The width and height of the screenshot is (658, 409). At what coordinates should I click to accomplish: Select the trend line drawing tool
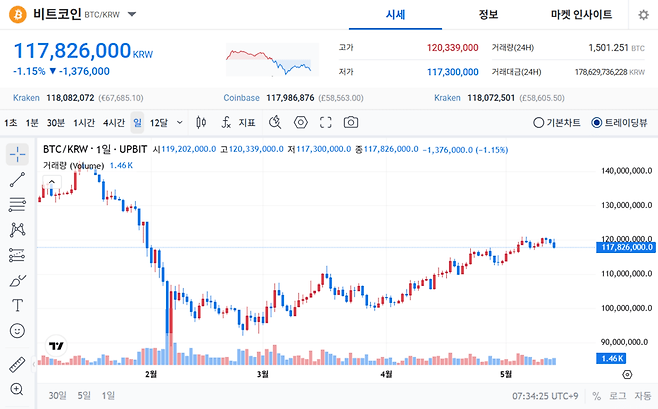click(x=17, y=180)
